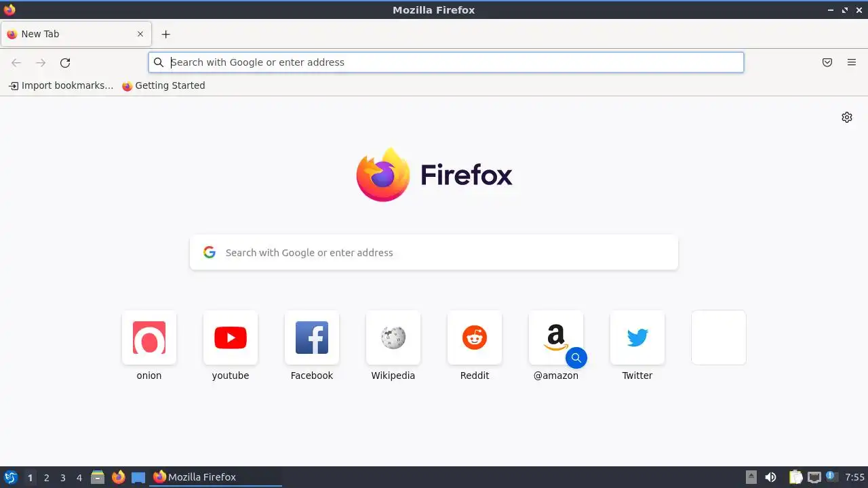Go back one page

tap(16, 62)
